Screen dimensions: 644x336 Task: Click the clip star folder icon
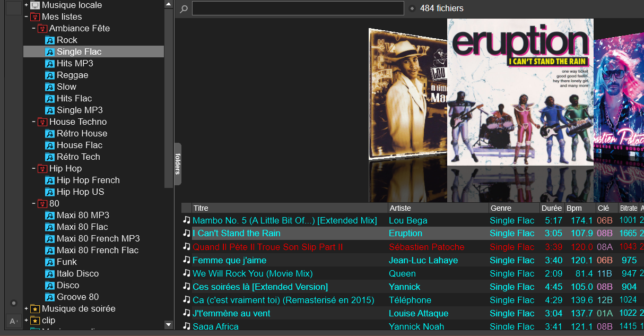click(35, 320)
